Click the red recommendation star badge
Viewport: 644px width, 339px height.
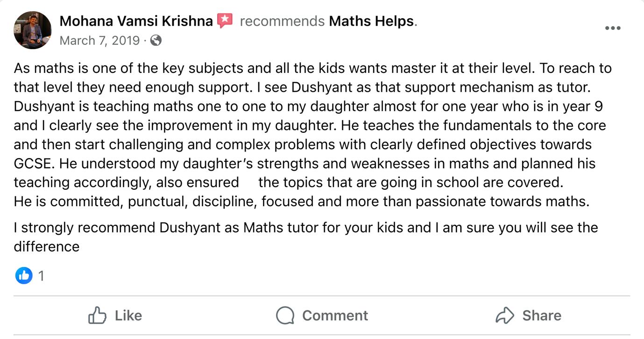click(225, 21)
